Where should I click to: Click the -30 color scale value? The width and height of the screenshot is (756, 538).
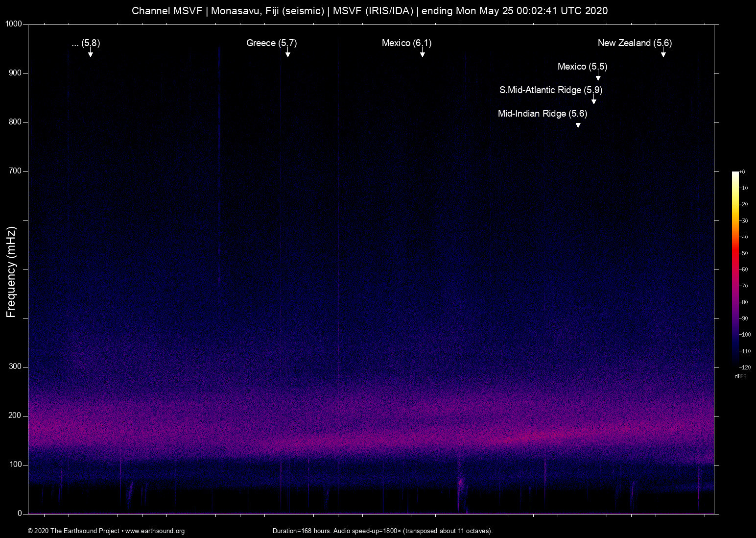click(x=744, y=221)
